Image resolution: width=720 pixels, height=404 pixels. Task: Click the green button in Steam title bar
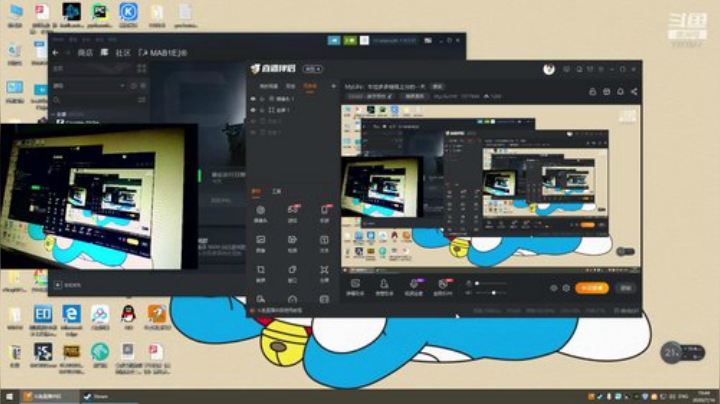pos(350,40)
